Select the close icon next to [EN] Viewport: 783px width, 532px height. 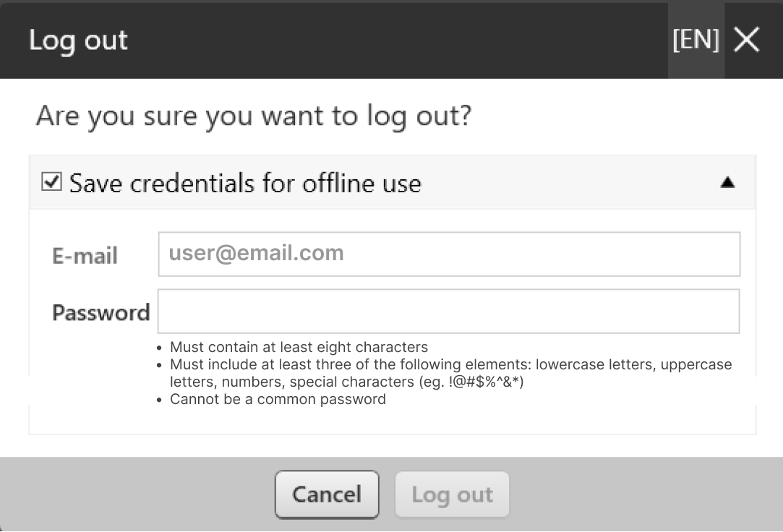pos(745,40)
